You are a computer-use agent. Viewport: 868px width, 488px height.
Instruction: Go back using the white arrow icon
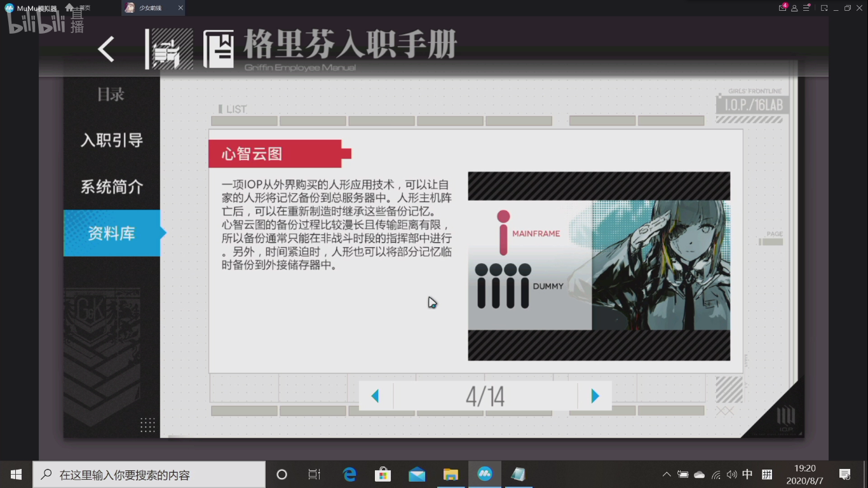tap(106, 49)
